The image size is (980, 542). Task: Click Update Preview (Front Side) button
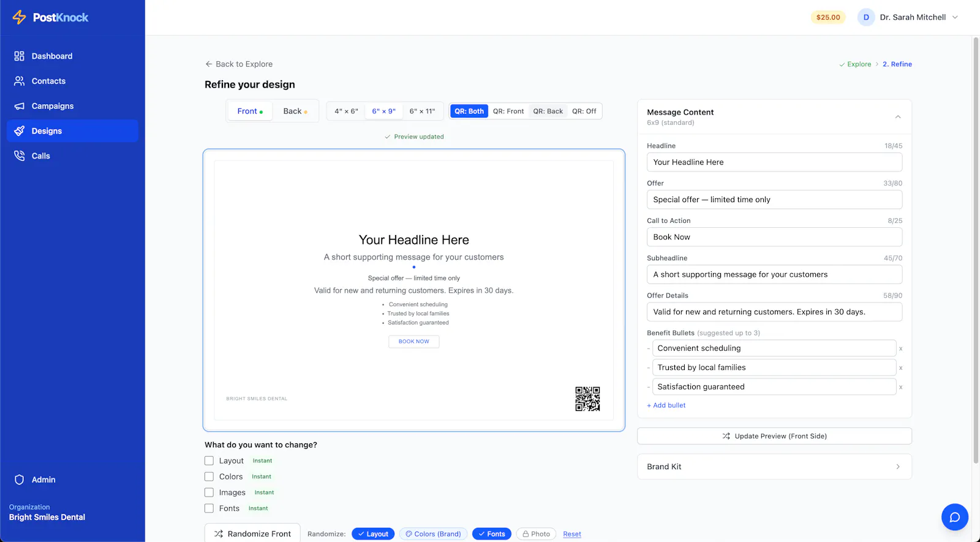(774, 436)
